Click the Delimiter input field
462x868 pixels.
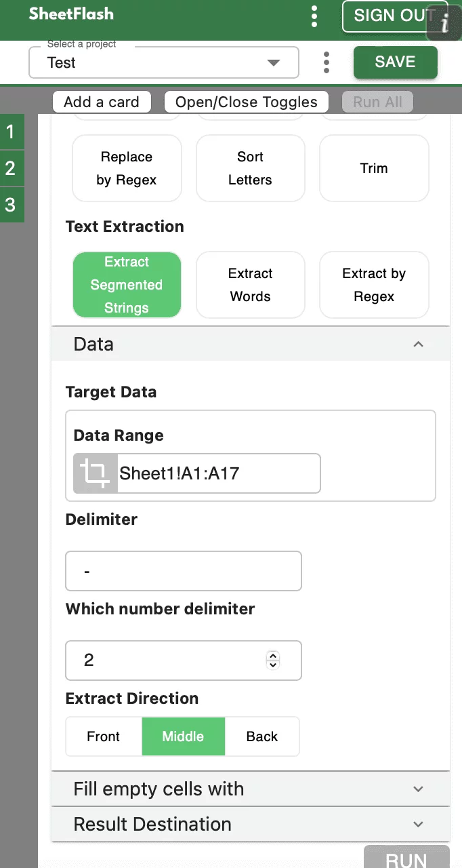183,571
